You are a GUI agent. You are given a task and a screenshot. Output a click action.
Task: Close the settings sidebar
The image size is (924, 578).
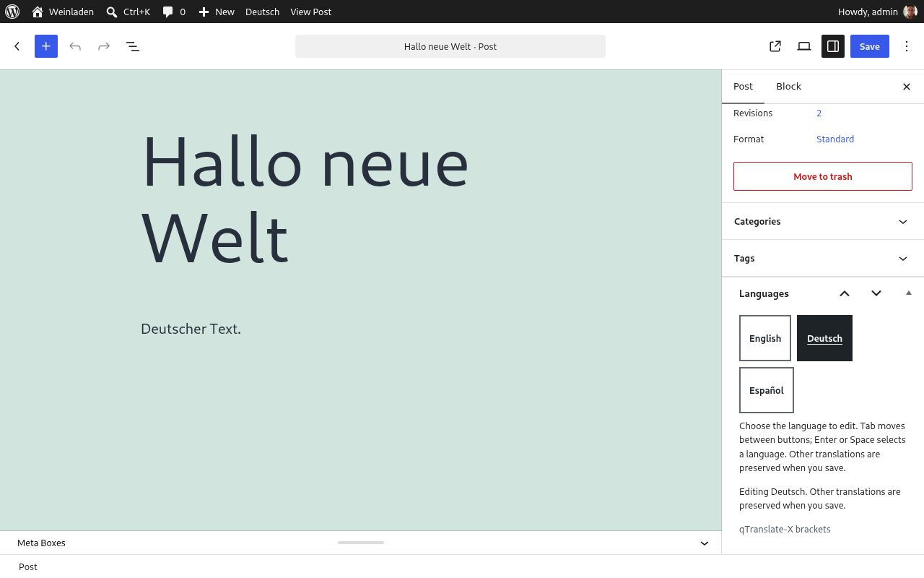coord(907,87)
